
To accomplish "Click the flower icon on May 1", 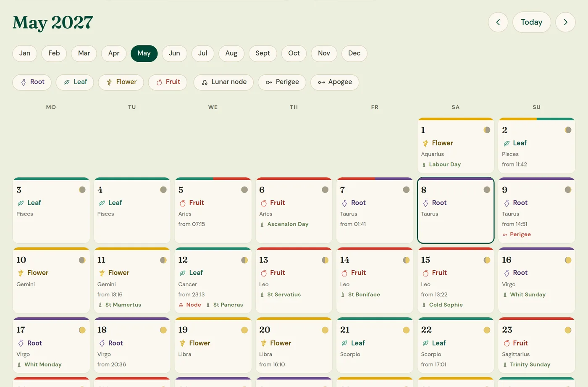I will point(425,144).
